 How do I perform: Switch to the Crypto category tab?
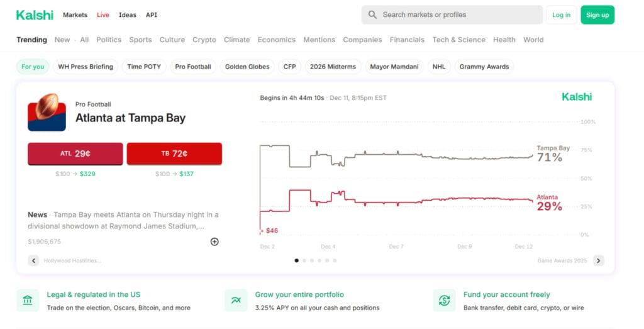point(204,40)
